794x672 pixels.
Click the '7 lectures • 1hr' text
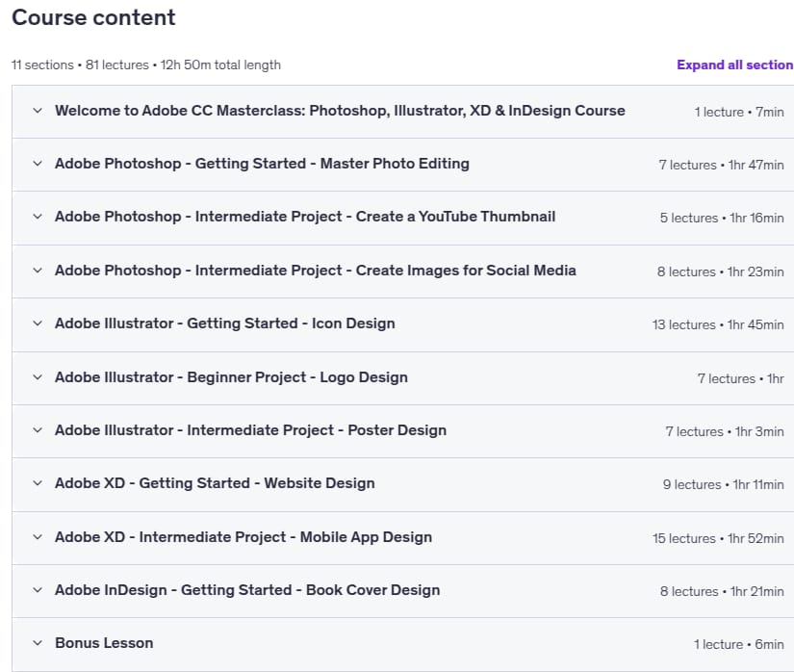pyautogui.click(x=740, y=378)
